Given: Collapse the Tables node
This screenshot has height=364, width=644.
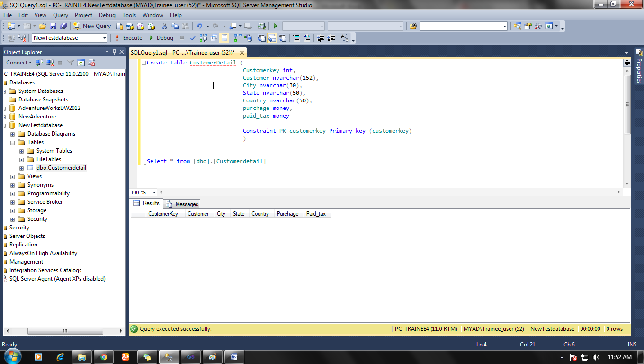Looking at the screenshot, I should click(x=12, y=142).
